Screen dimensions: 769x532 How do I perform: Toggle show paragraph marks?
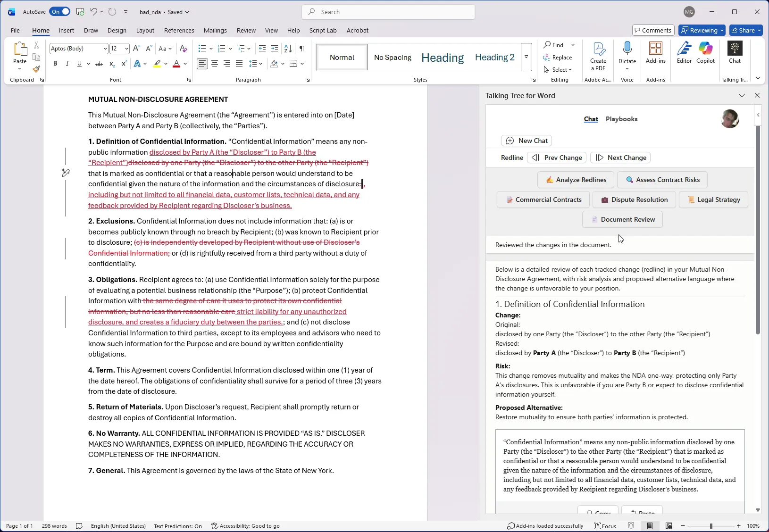tap(302, 49)
